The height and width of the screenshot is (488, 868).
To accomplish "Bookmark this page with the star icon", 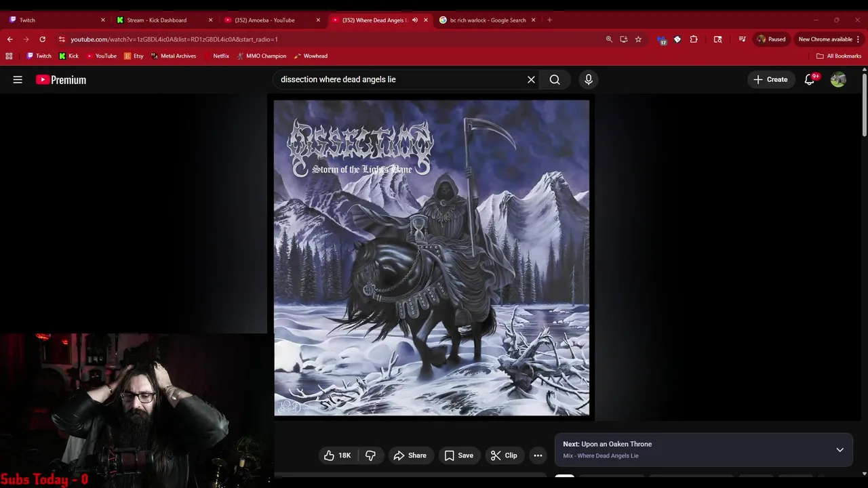I will click(x=638, y=39).
